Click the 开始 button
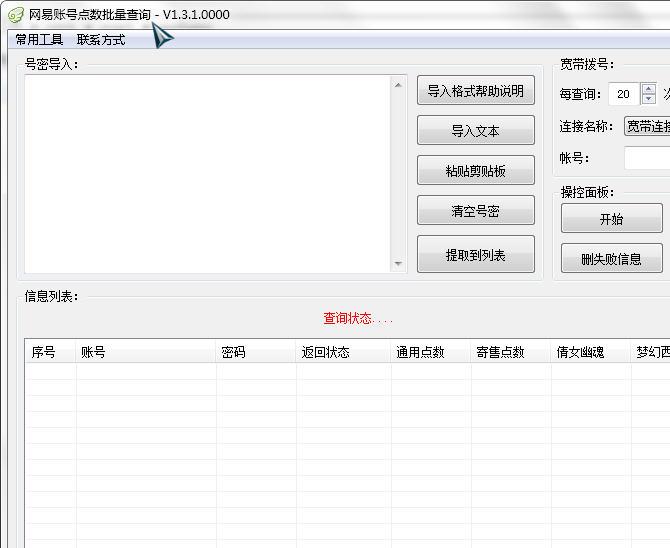 point(611,218)
